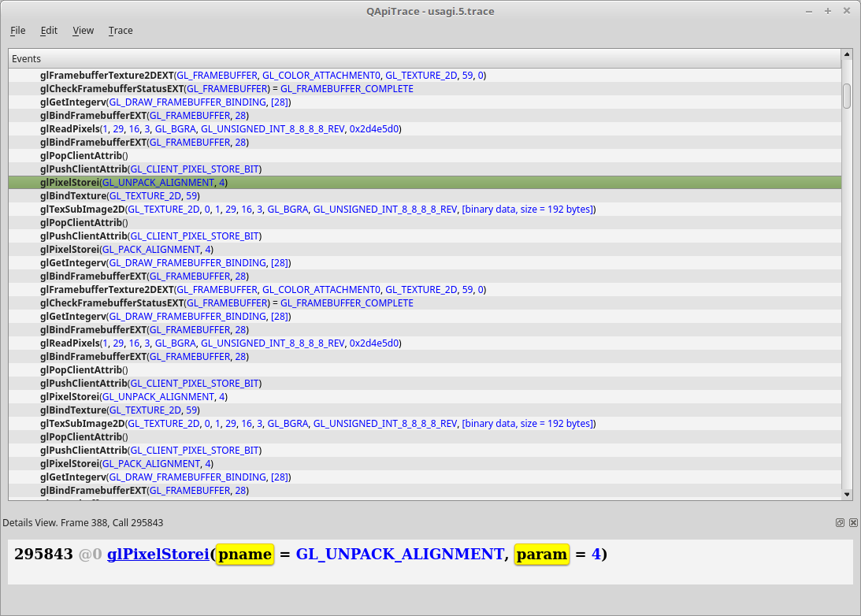Select the first glTexSubImage2D call
The image size is (861, 616).
[x=318, y=210]
